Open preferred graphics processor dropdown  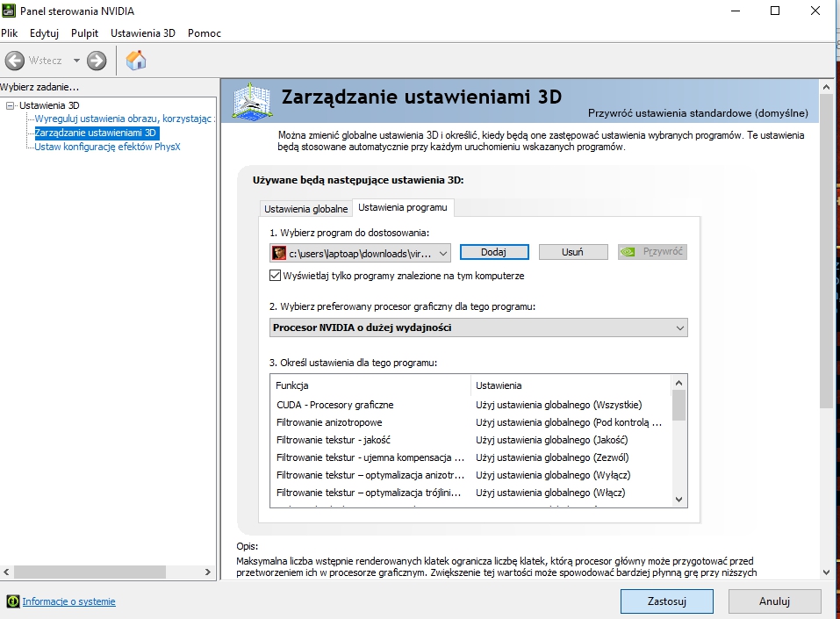[x=478, y=327]
